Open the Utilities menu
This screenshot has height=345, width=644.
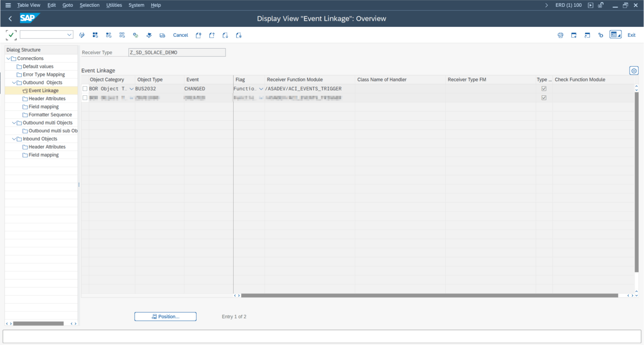coord(114,5)
